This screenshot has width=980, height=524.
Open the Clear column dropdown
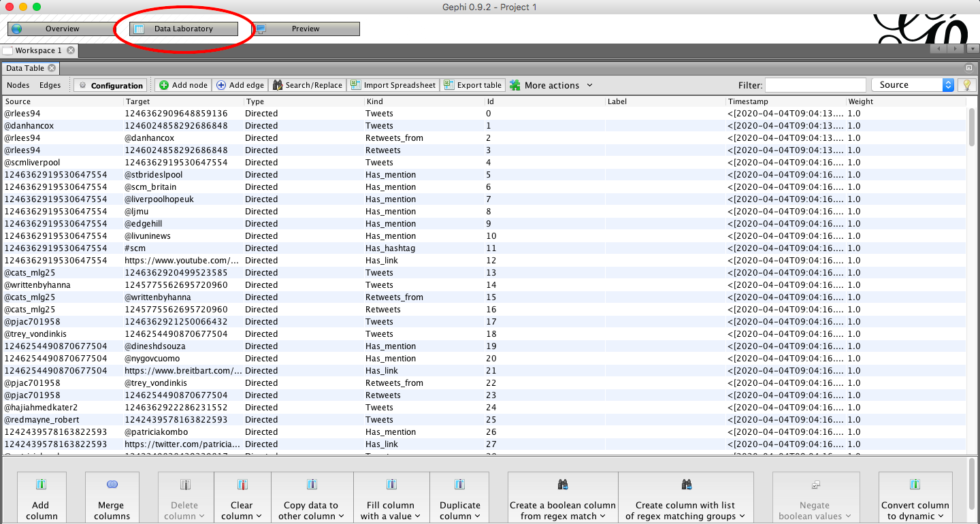coord(242,498)
